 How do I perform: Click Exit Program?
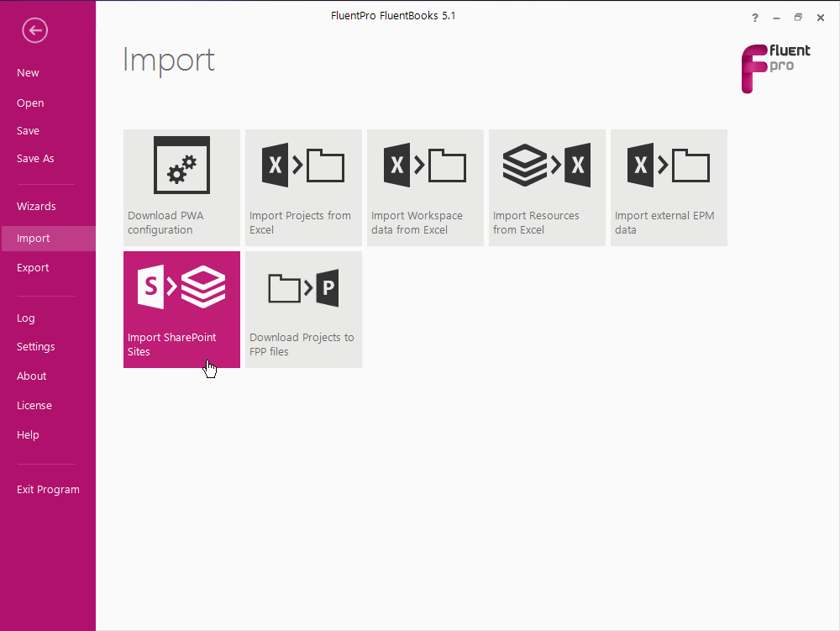click(x=48, y=490)
